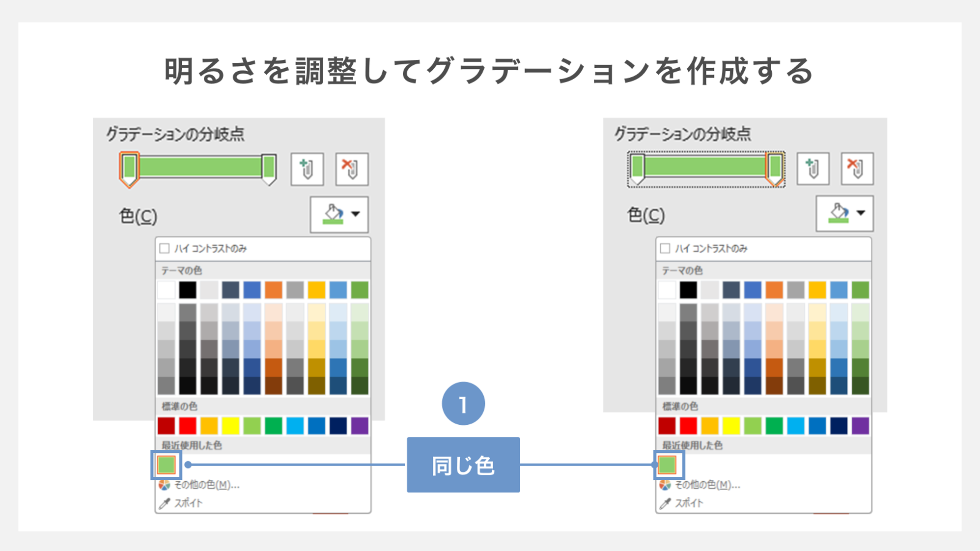Open right panel 色(C) fill color dropdown

click(844, 214)
